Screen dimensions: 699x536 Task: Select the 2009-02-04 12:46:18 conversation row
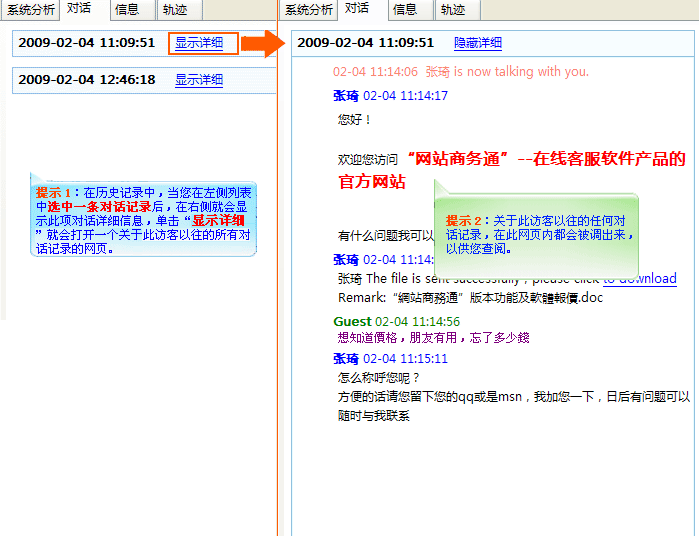87,80
